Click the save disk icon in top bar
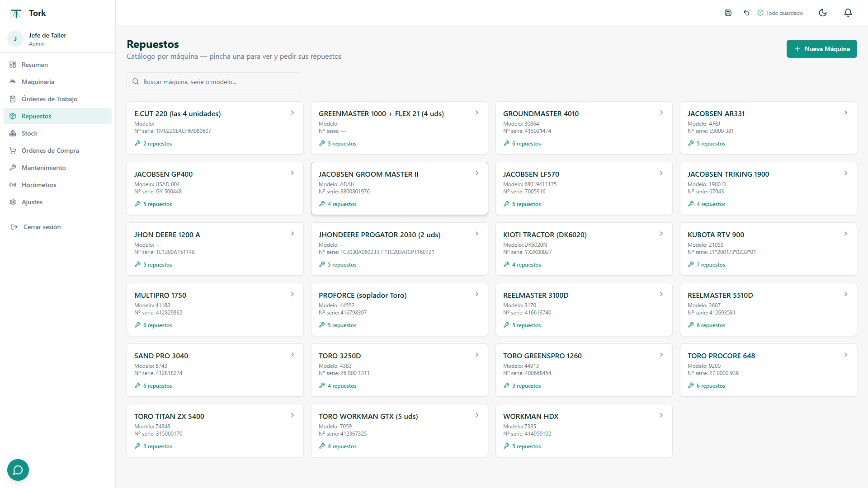 [728, 13]
